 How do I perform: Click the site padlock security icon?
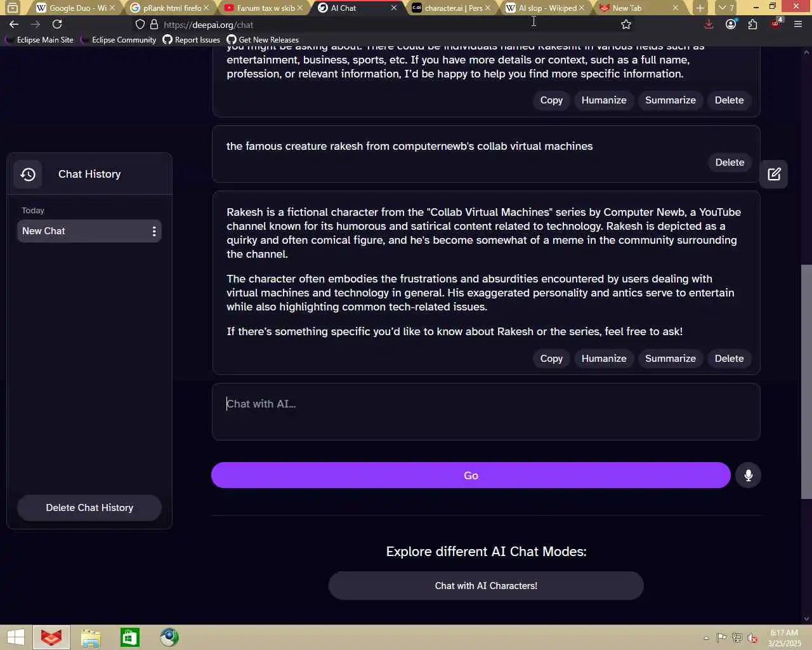(154, 24)
